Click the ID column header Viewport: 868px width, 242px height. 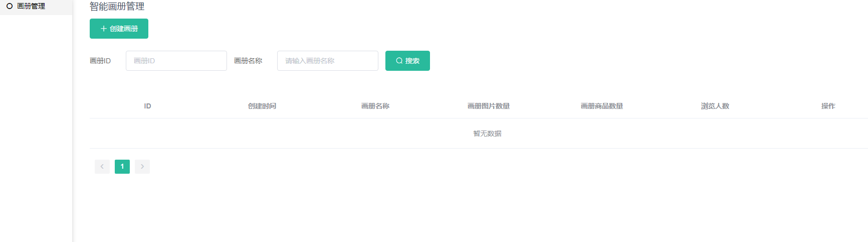147,106
